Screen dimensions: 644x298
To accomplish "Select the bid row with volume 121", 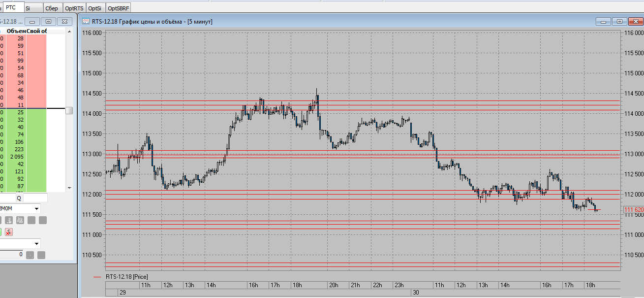I will pyautogui.click(x=23, y=171).
